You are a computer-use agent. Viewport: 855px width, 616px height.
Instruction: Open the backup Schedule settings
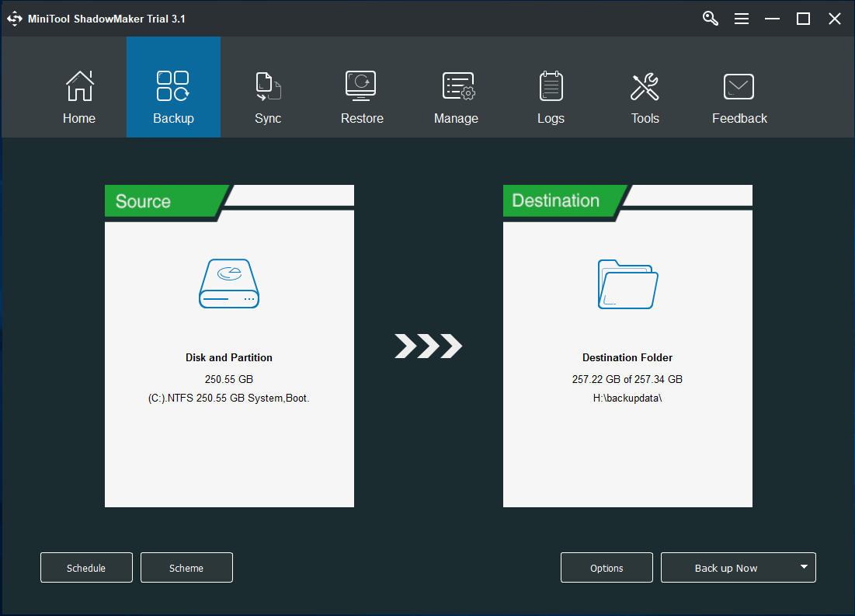(86, 567)
